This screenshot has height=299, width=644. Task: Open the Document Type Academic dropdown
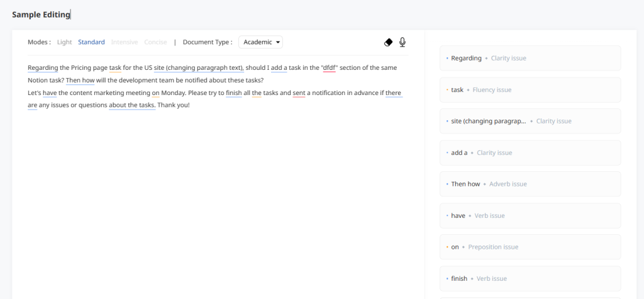[x=261, y=42]
